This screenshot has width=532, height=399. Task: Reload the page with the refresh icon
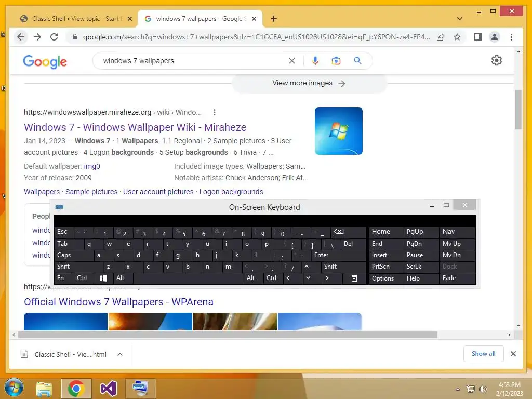point(54,37)
